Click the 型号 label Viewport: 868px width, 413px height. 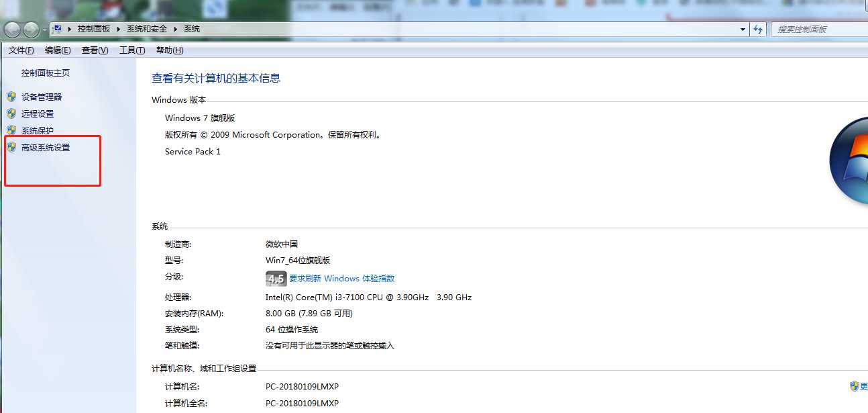[174, 261]
